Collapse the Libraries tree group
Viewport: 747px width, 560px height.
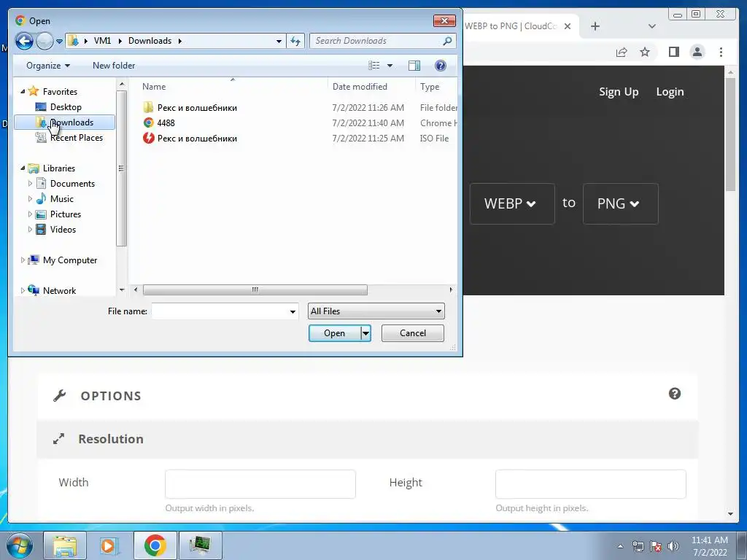23,168
